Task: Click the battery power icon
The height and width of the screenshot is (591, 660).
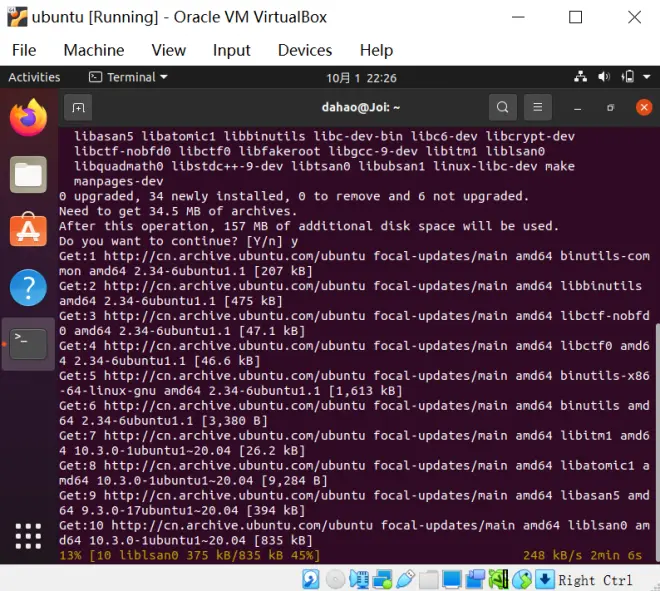Action: point(627,77)
